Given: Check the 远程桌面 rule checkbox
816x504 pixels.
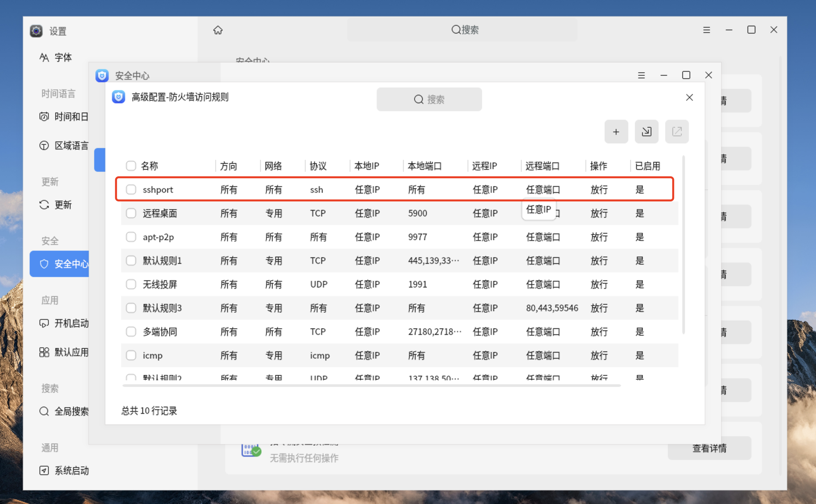Looking at the screenshot, I should 131,213.
